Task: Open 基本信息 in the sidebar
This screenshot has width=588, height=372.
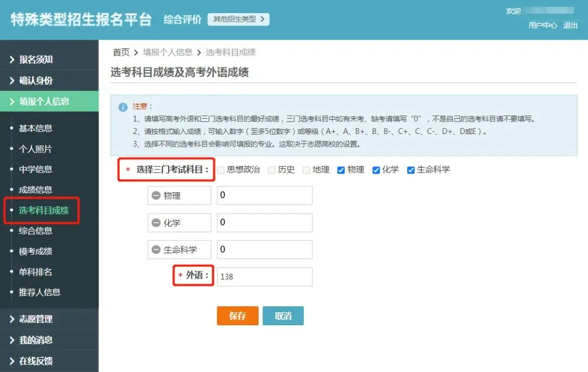Action: [x=35, y=129]
